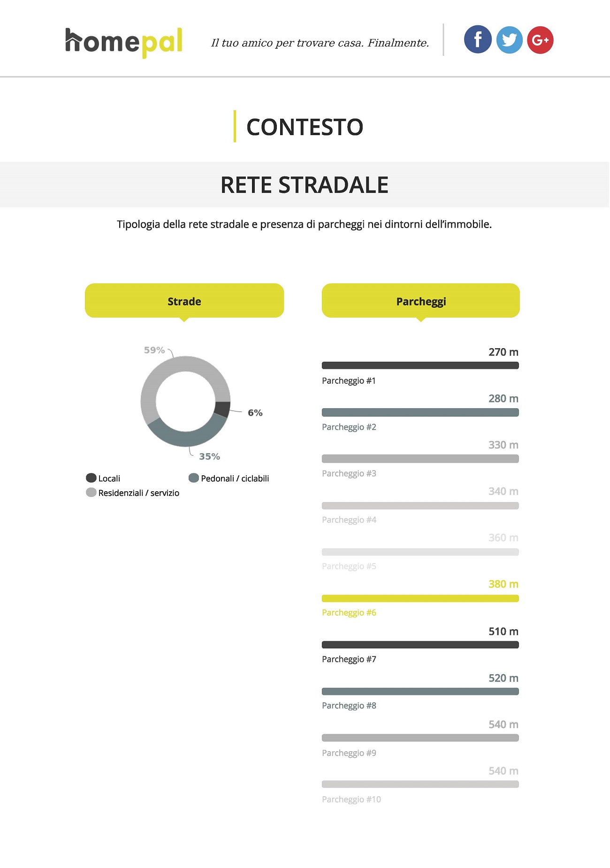610x868 pixels.
Task: Toggle the Locali legend dot
Action: click(x=91, y=478)
